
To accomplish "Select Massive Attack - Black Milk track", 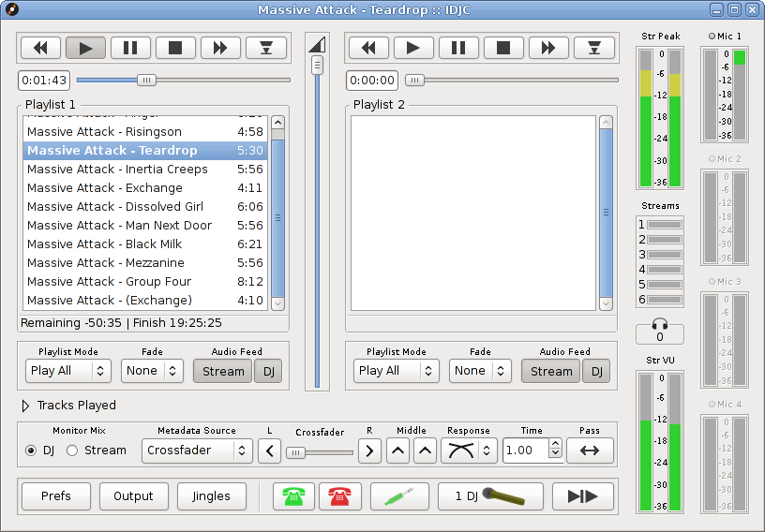I will point(145,244).
